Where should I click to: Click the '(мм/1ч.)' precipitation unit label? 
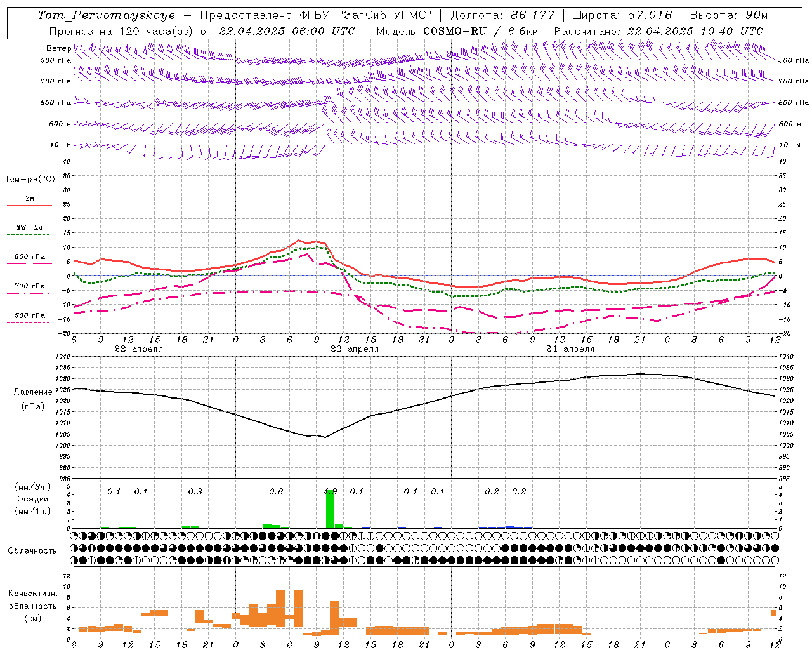33,511
